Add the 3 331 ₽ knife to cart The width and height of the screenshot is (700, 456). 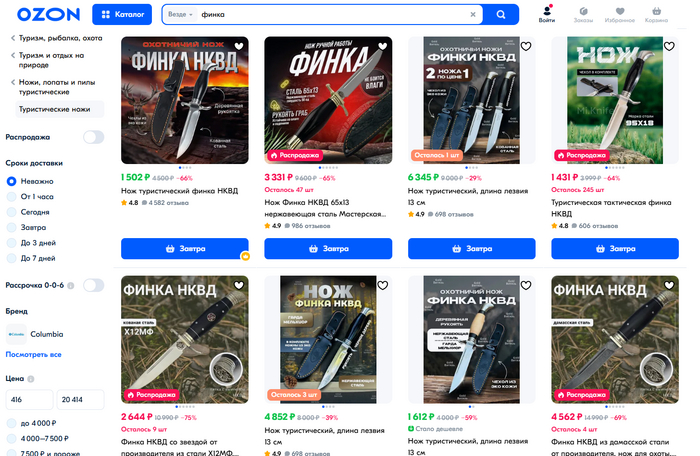point(328,249)
